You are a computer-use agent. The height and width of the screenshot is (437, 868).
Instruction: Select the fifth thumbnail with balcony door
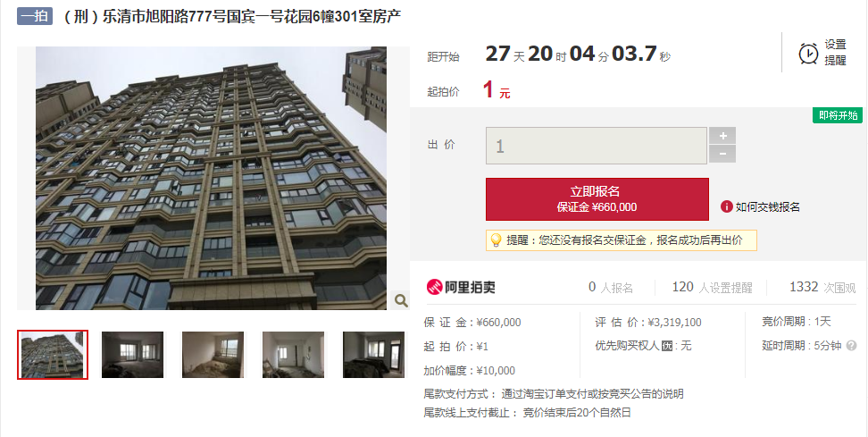[373, 355]
